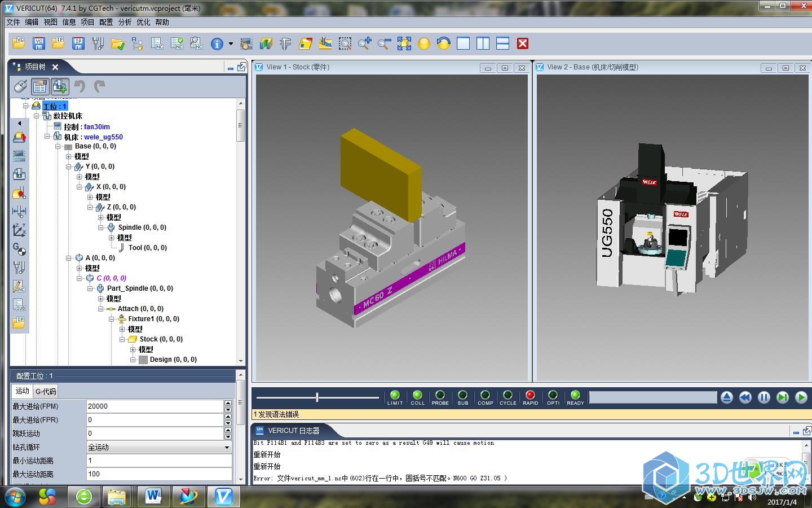Collapse the Fixture1 (0, 0, 0) node

(x=111, y=319)
